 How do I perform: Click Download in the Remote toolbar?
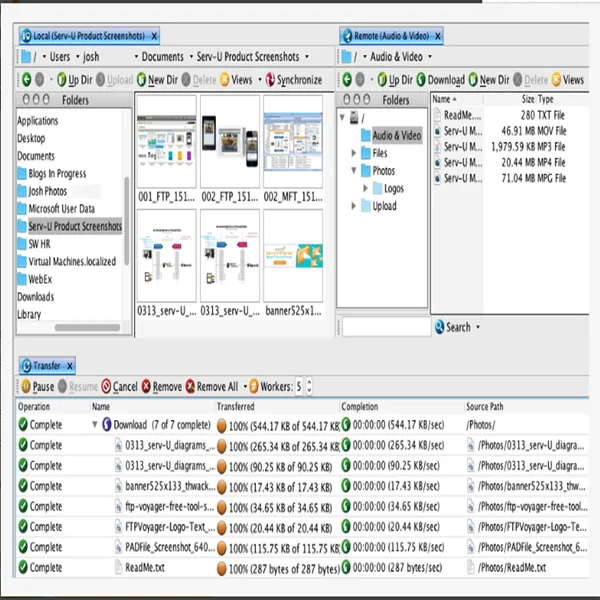pos(440,80)
